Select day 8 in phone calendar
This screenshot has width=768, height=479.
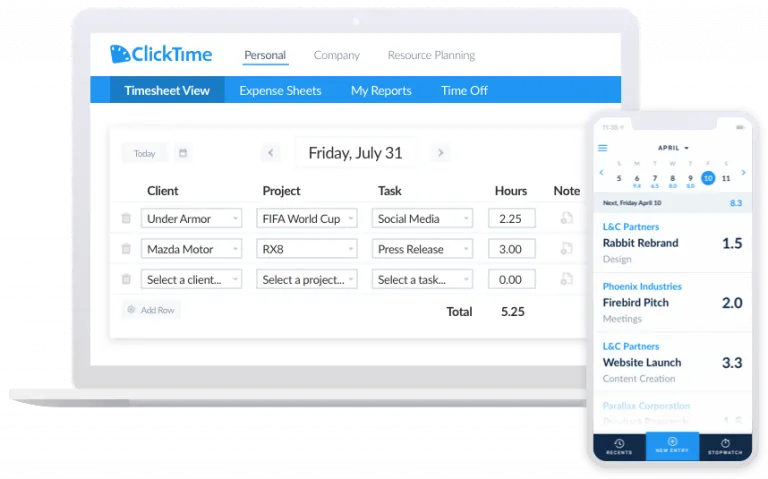pyautogui.click(x=672, y=178)
